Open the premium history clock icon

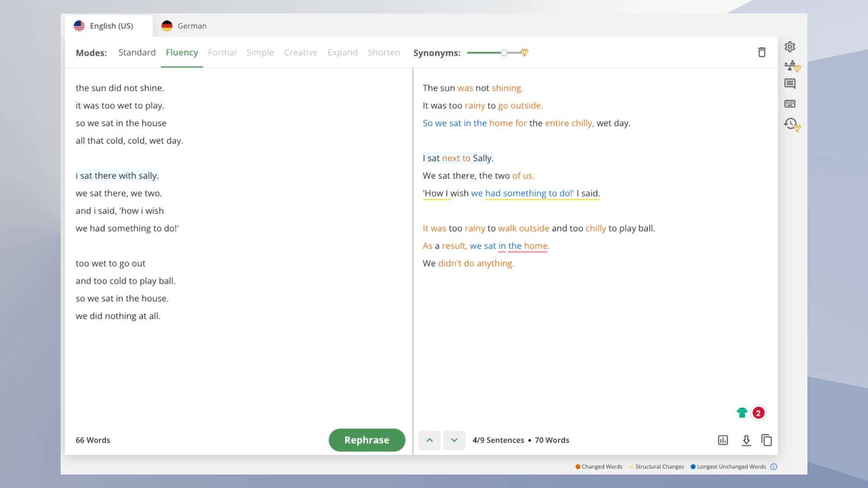pyautogui.click(x=792, y=124)
